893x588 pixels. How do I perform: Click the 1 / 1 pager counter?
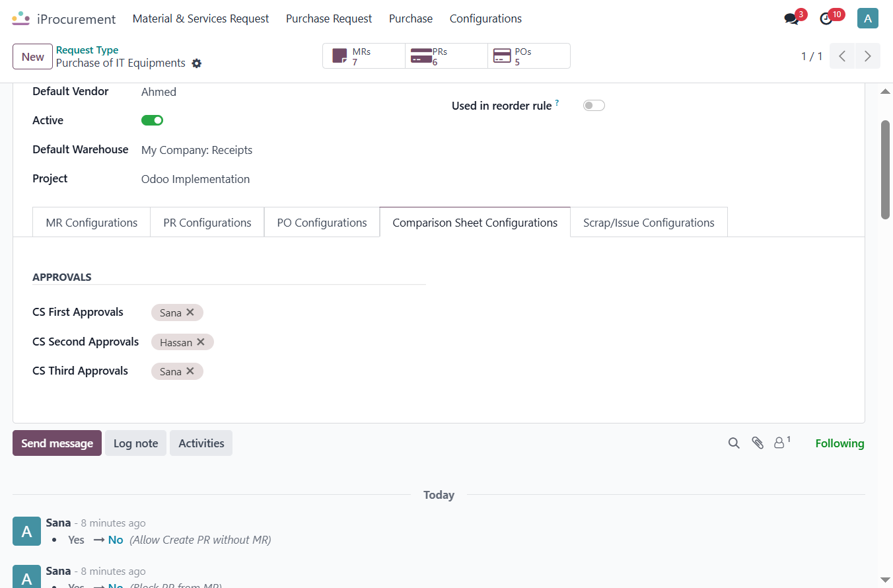(x=812, y=56)
